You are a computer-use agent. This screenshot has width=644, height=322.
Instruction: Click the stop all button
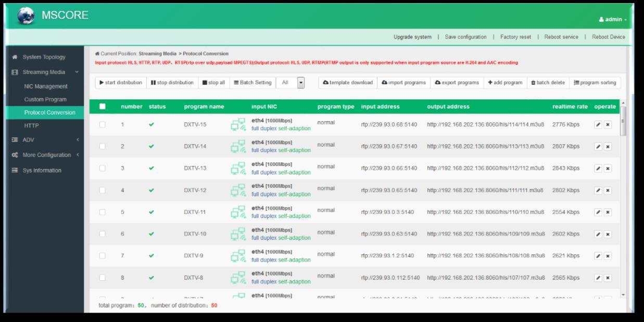213,83
